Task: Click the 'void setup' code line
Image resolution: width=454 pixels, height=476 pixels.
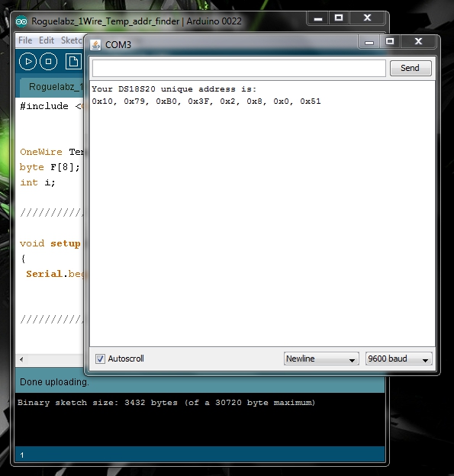Action: [x=50, y=243]
